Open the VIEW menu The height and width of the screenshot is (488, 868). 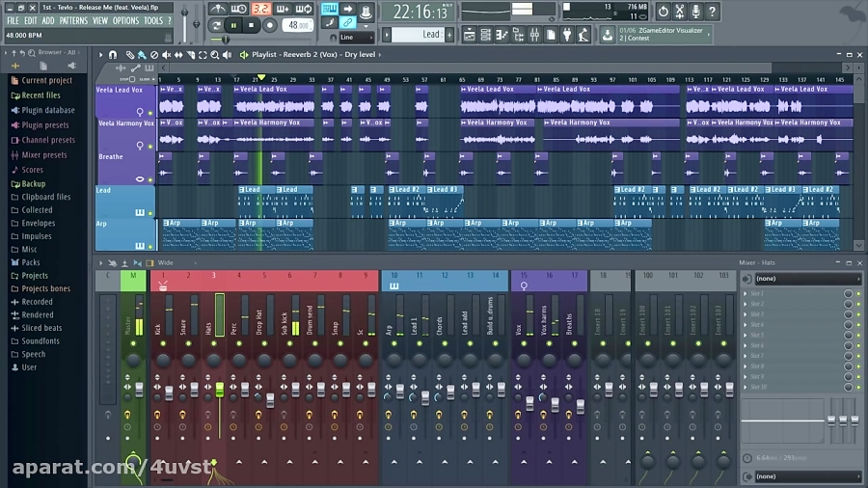(100, 20)
